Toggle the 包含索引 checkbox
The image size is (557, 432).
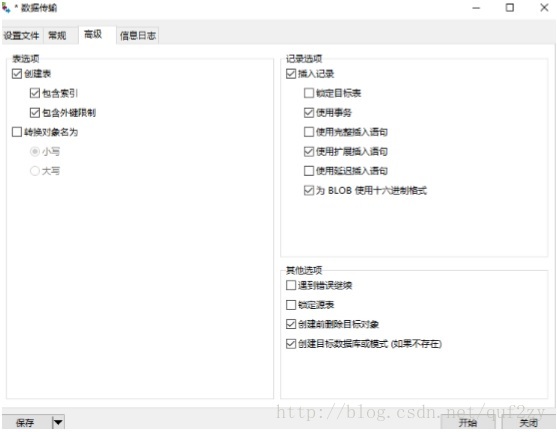point(35,93)
